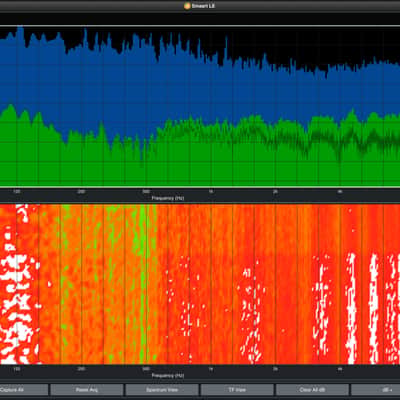Click the Smaart LE app icon in title bar
The width and height of the screenshot is (400, 400).
click(187, 6)
